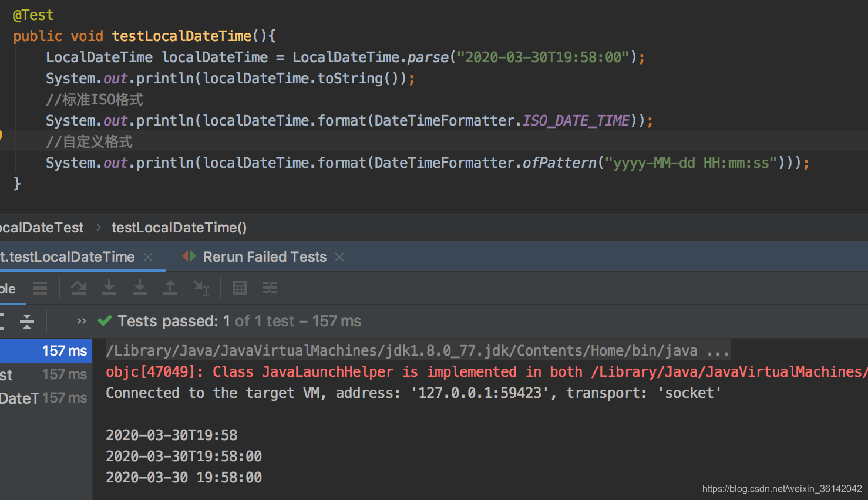Click the testLocalDateTime method name in code

[181, 36]
